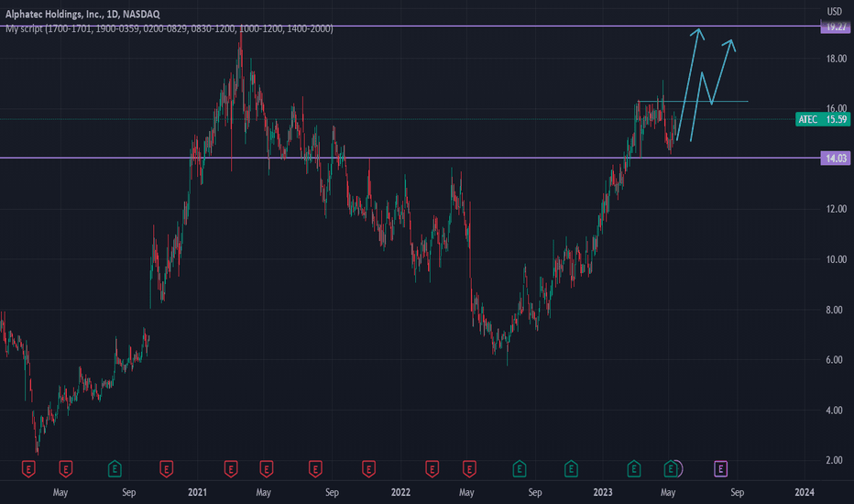Click the 4.00 price axis value
This screenshot has width=854, height=504.
coord(834,411)
